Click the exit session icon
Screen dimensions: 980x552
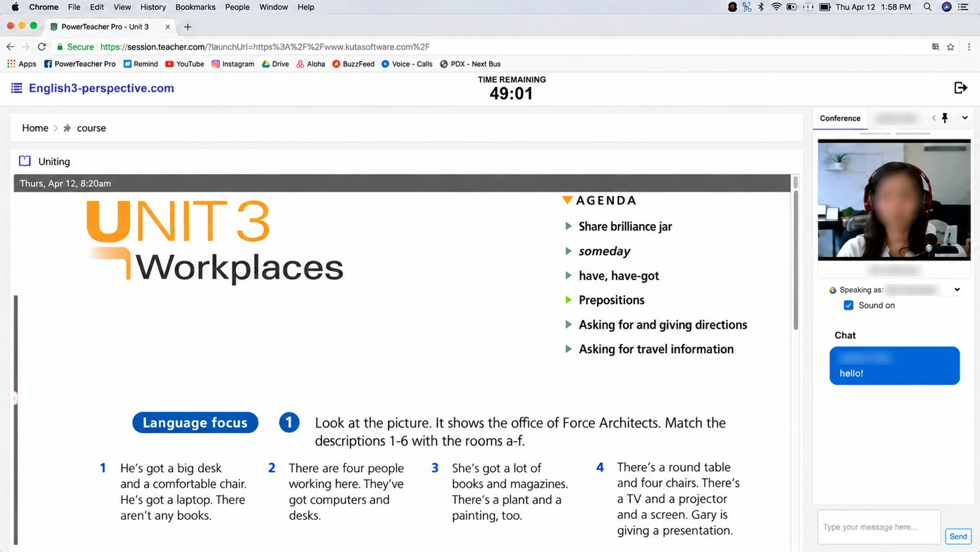[960, 88]
